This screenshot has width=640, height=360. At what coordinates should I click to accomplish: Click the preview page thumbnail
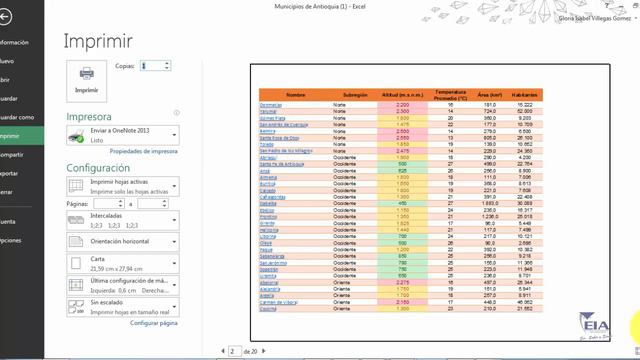(430, 202)
